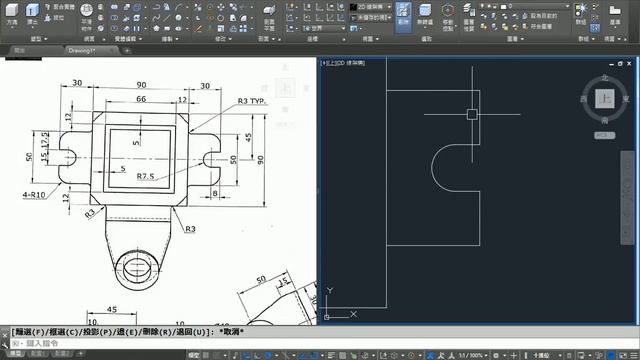The image size is (640, 360).
Task: Toggle transparency display in status bar
Action: click(x=342, y=356)
